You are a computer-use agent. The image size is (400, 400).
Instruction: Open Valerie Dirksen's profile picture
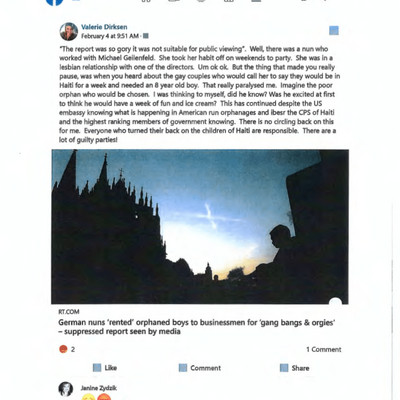pos(69,32)
